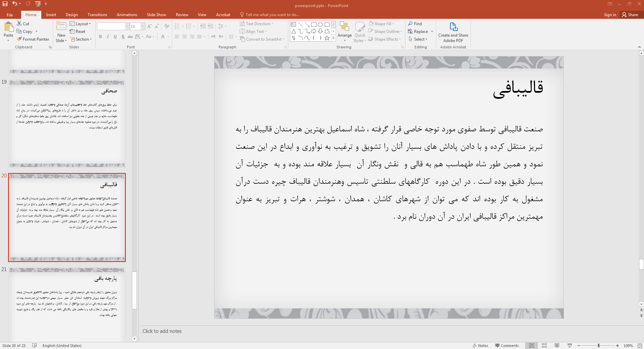Toggle Strikethrough formatting
The height and width of the screenshot is (349, 644).
pos(130,37)
